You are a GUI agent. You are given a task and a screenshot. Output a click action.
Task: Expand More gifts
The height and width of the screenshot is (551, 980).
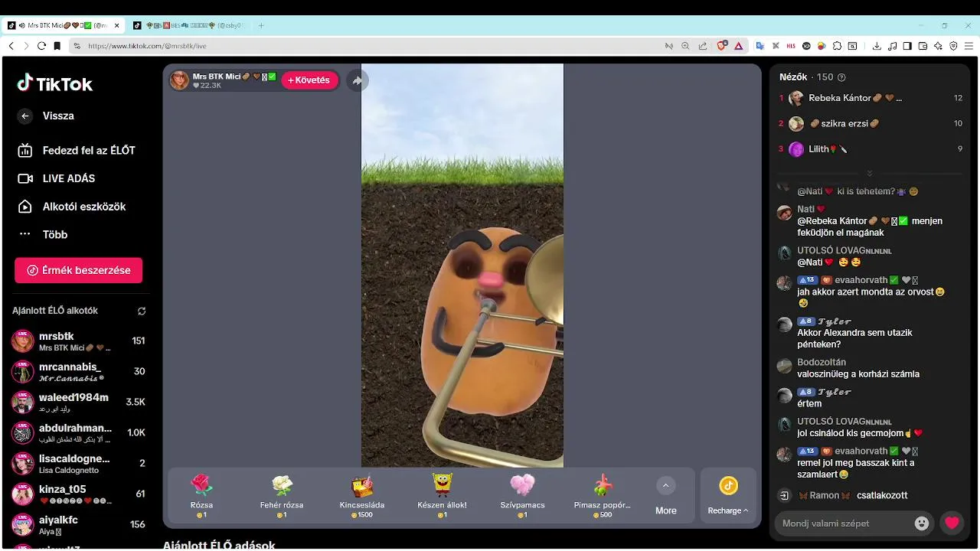(666, 496)
